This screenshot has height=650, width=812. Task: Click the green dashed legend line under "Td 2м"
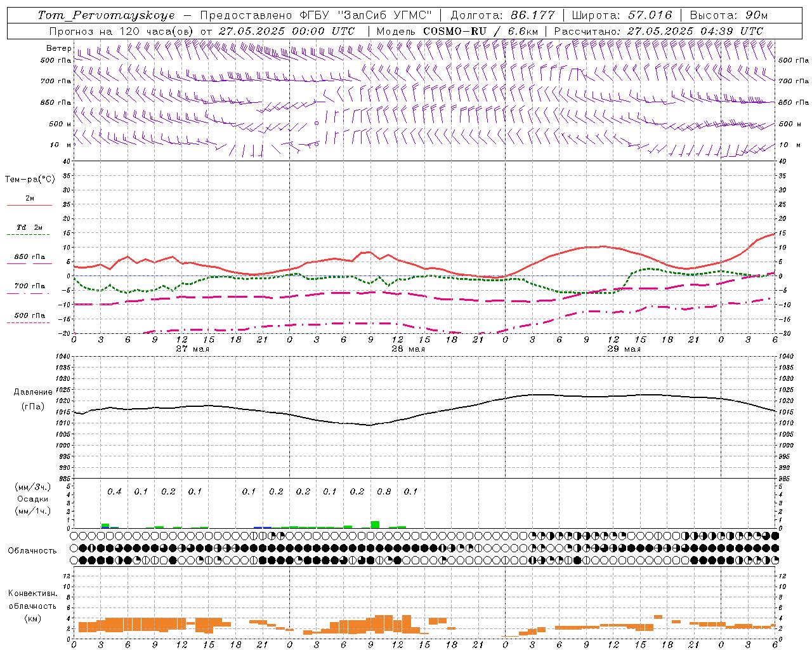point(29,235)
